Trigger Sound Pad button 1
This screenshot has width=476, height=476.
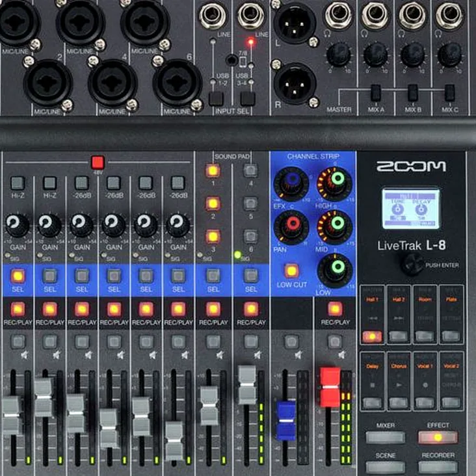tap(213, 170)
